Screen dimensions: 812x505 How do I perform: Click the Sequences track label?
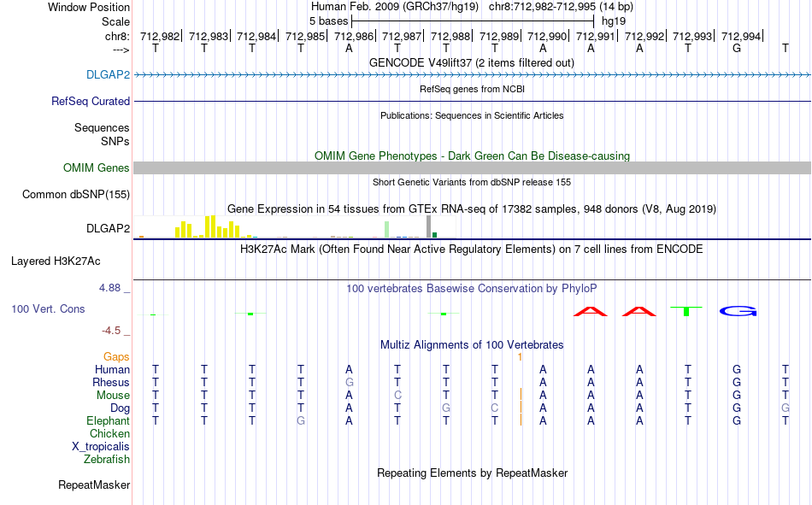(102, 127)
